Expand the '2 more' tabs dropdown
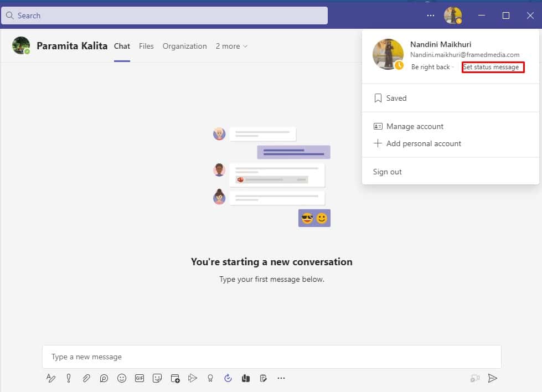This screenshot has height=392, width=542. click(x=231, y=46)
